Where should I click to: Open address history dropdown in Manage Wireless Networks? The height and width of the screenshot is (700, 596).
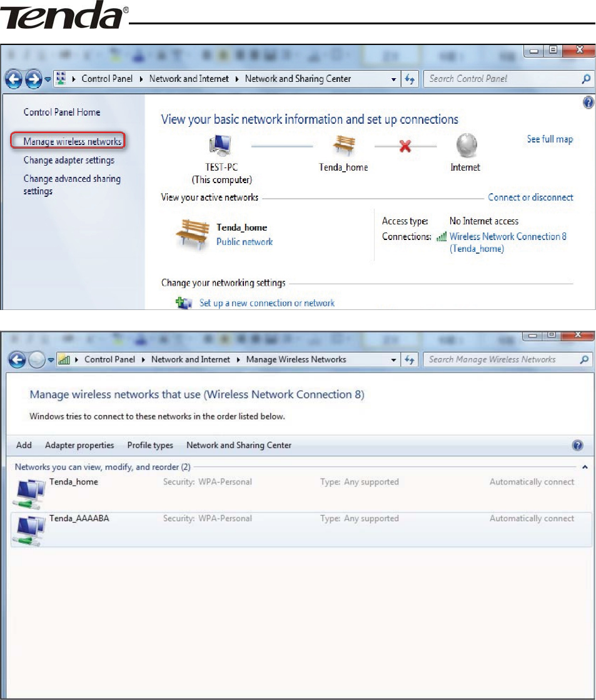pyautogui.click(x=393, y=360)
